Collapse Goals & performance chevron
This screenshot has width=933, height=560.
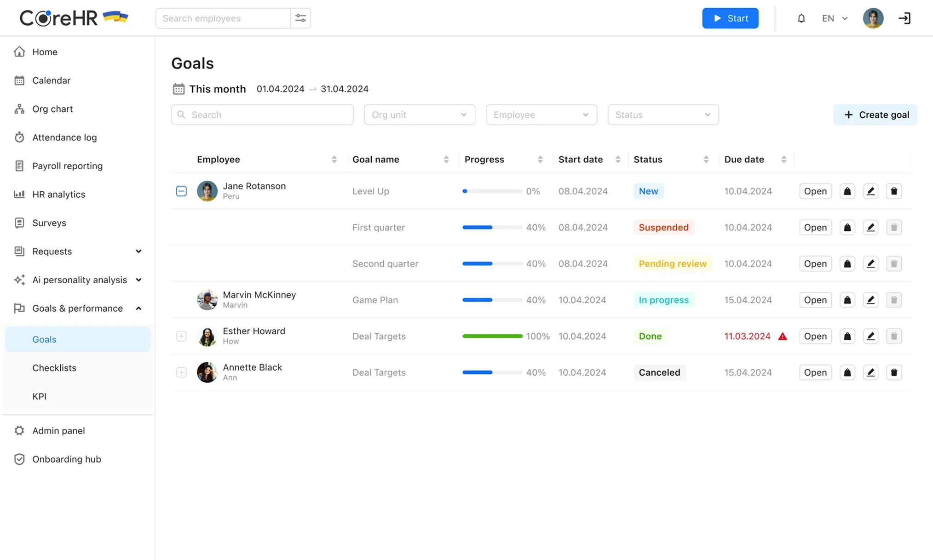click(x=138, y=309)
